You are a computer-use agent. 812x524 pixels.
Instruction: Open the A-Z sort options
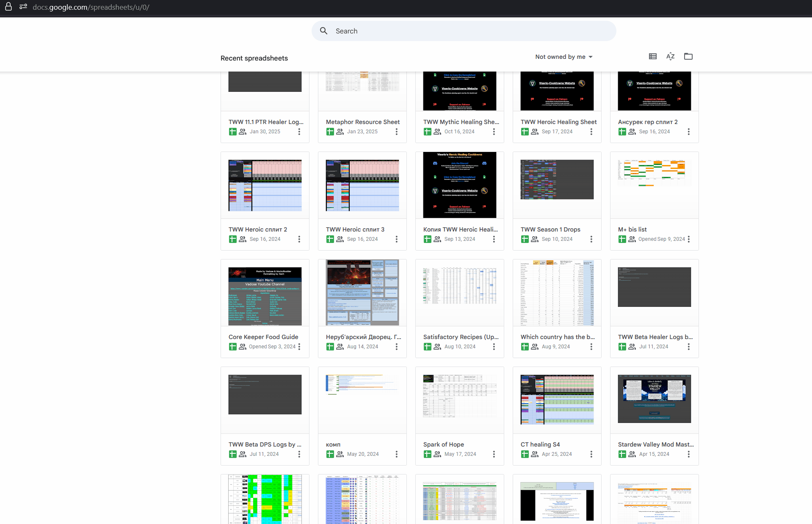tap(670, 56)
